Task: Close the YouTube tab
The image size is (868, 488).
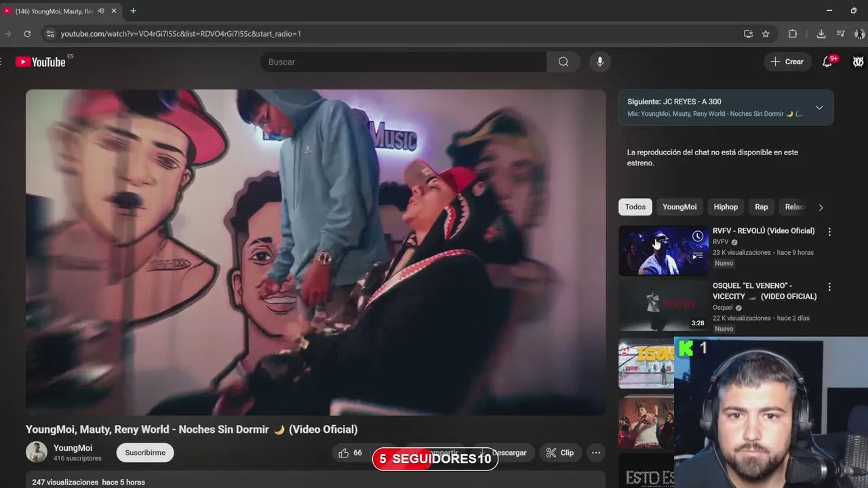Action: tap(114, 11)
